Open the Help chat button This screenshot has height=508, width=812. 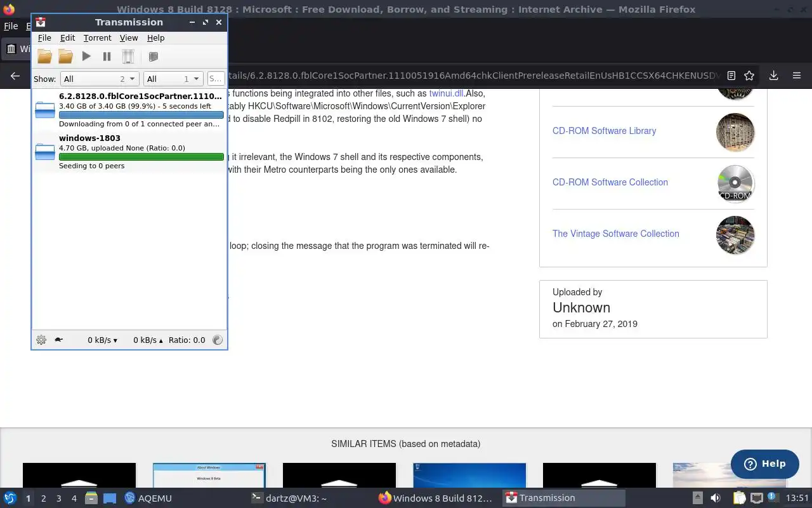click(764, 464)
